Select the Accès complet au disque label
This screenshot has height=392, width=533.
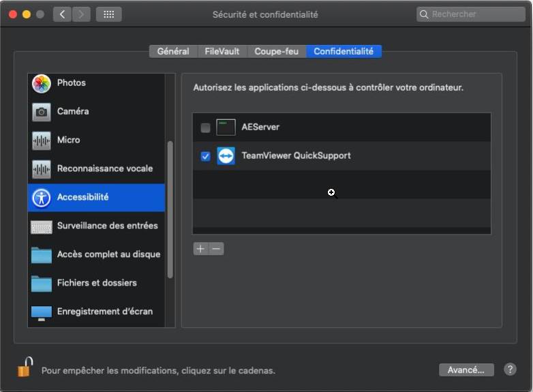[109, 254]
